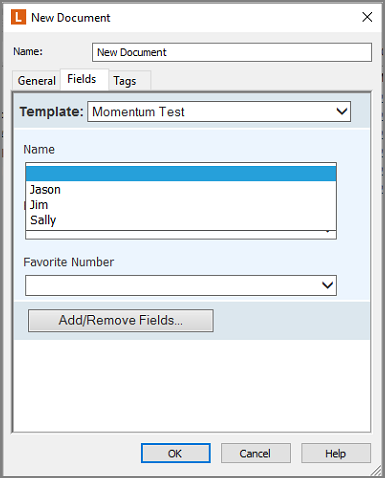385x478 pixels.
Task: Switch to the General tab
Action: coord(36,81)
